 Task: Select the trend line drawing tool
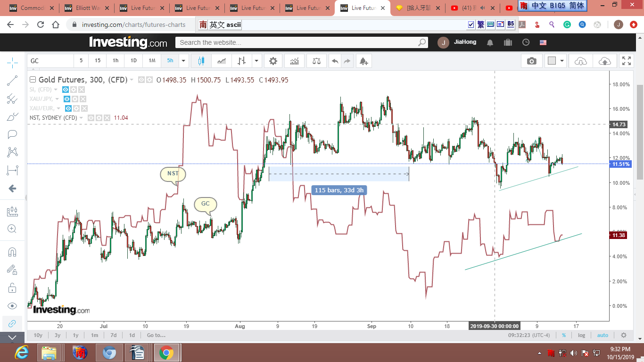pos(12,81)
